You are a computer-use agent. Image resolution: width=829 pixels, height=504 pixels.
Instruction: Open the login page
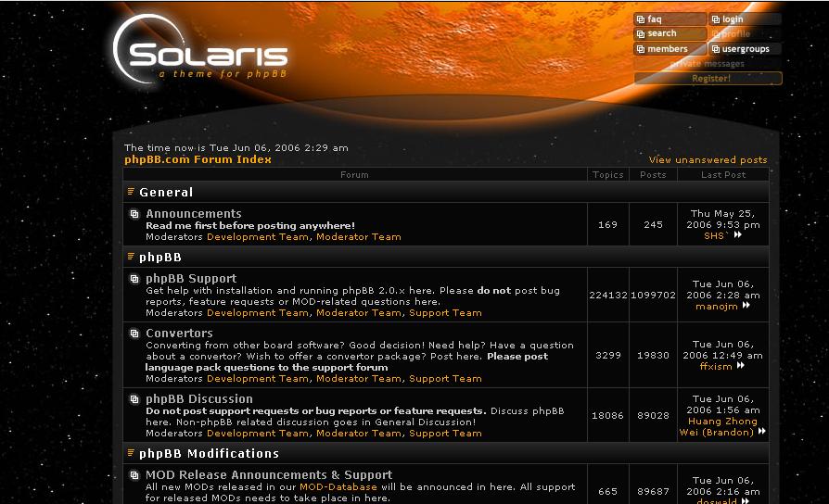[745, 19]
